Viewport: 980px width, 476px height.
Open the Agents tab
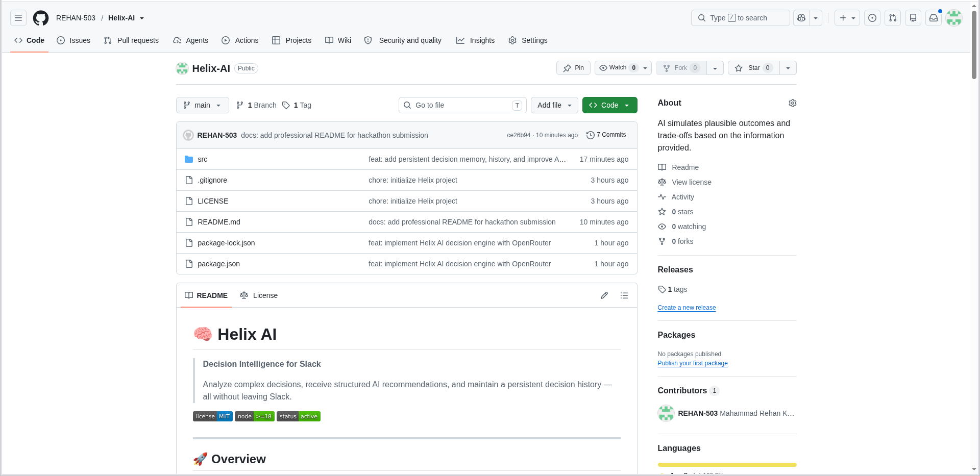191,40
